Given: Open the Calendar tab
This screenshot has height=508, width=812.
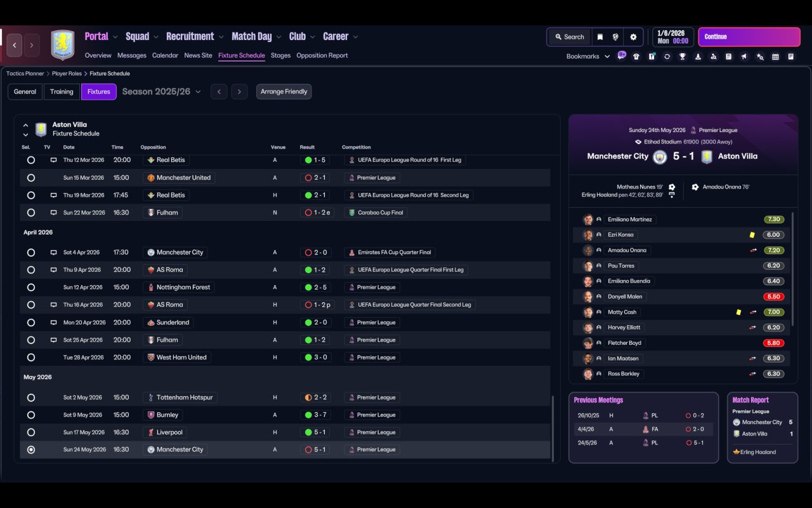Looking at the screenshot, I should tap(165, 55).
